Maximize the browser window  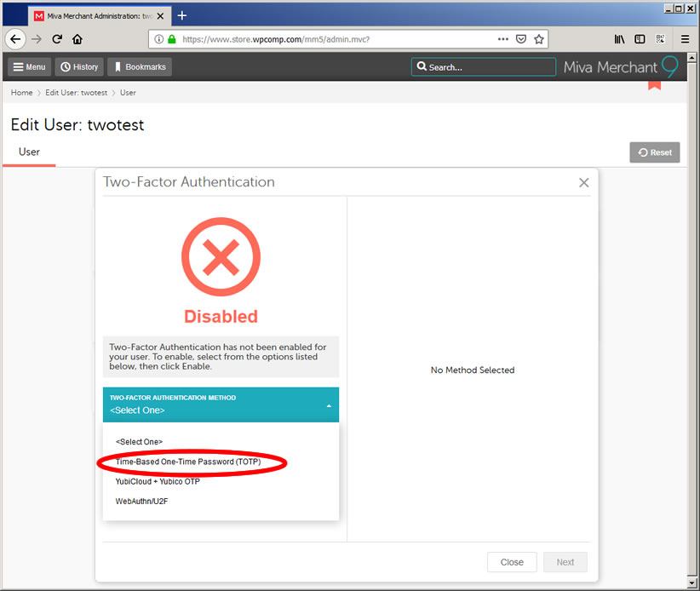[x=679, y=9]
